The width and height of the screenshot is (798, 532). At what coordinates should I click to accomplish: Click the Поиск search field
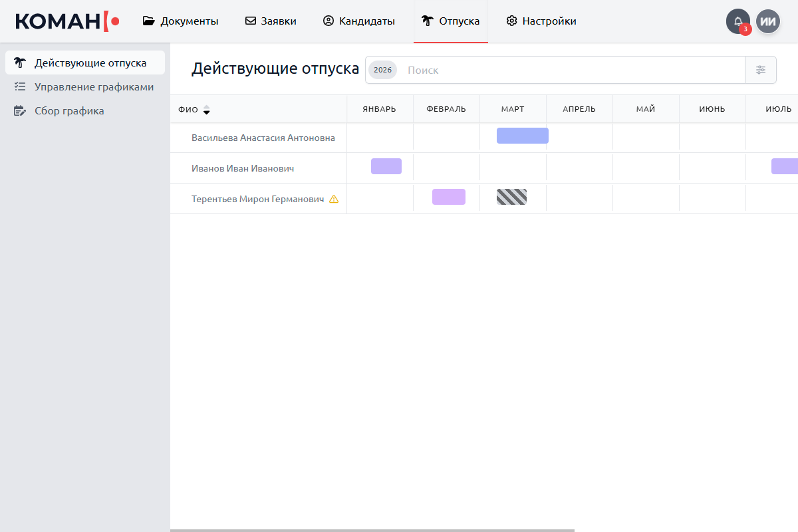pyautogui.click(x=572, y=70)
